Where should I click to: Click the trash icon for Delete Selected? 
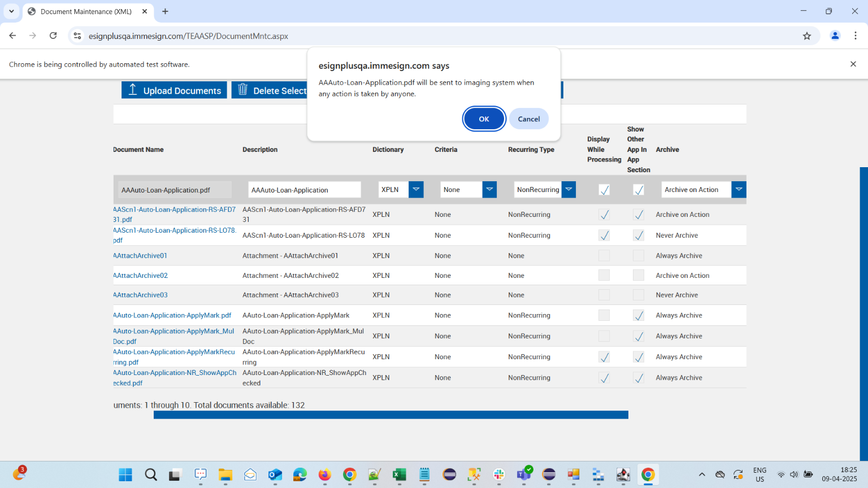point(242,90)
